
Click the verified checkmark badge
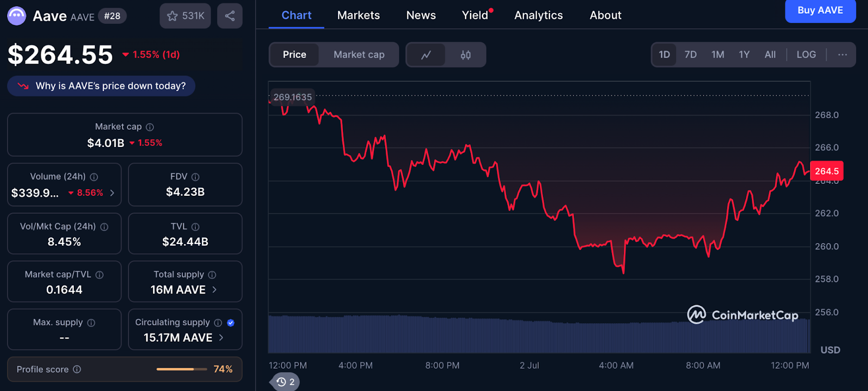(231, 323)
